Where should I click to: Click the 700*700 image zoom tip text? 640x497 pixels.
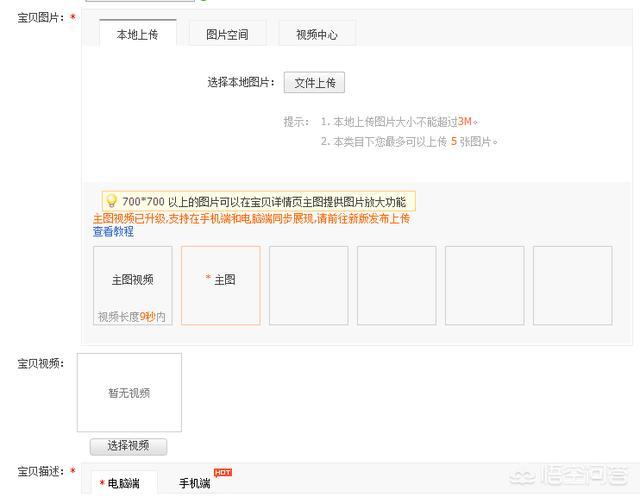[x=264, y=202]
